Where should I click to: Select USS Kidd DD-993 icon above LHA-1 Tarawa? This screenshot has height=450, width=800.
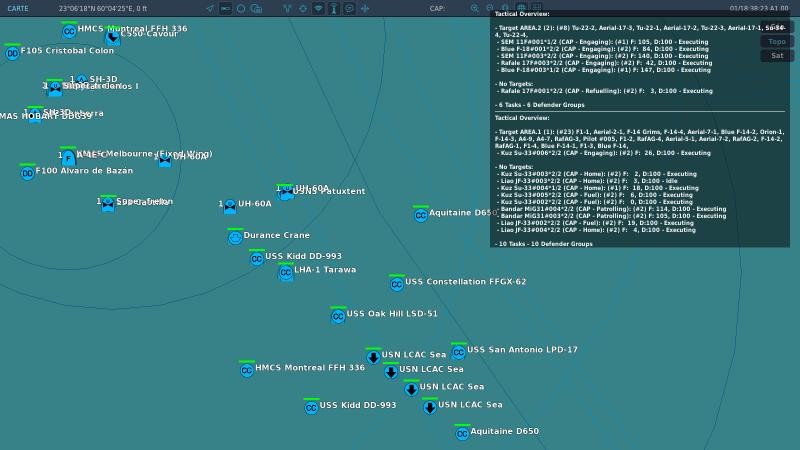click(257, 259)
